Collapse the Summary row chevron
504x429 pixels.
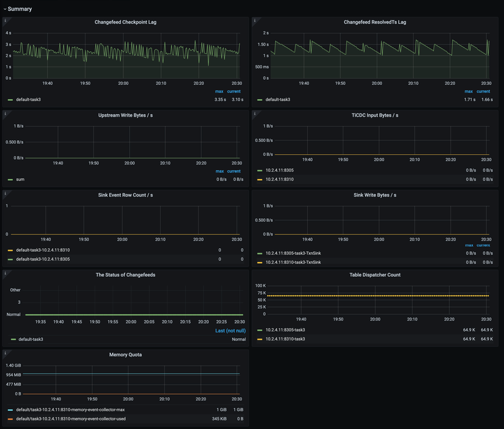5,9
